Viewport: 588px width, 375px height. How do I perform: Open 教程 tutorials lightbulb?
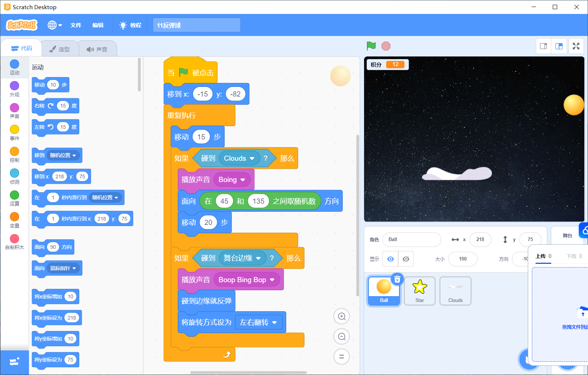pos(130,25)
